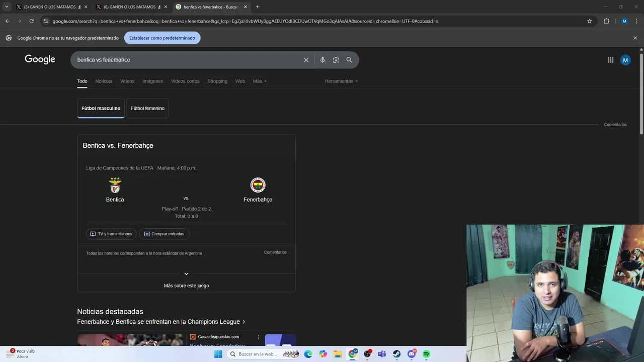Open OBS Studio from taskbar
This screenshot has width=644, height=362.
tap(367, 354)
